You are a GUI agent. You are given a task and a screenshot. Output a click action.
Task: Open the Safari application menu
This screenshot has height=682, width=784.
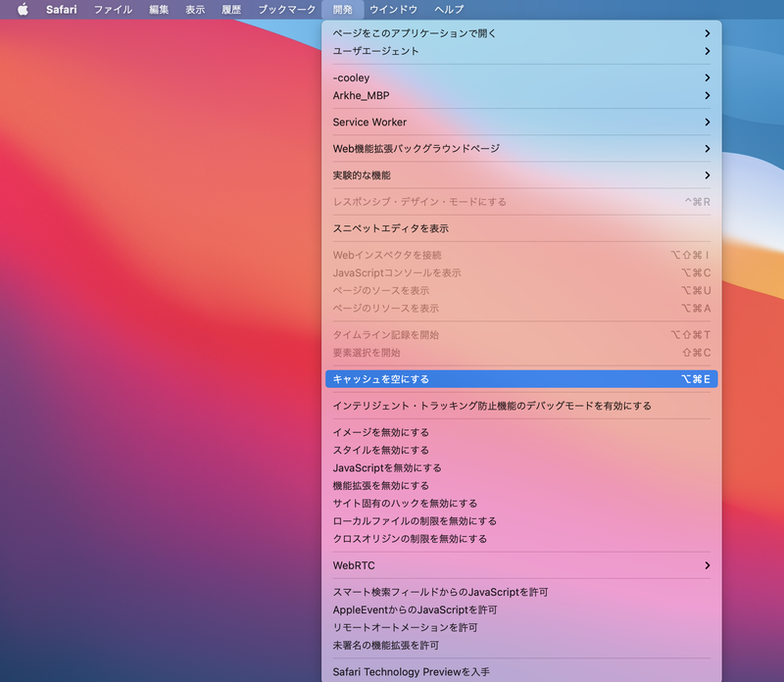click(62, 10)
